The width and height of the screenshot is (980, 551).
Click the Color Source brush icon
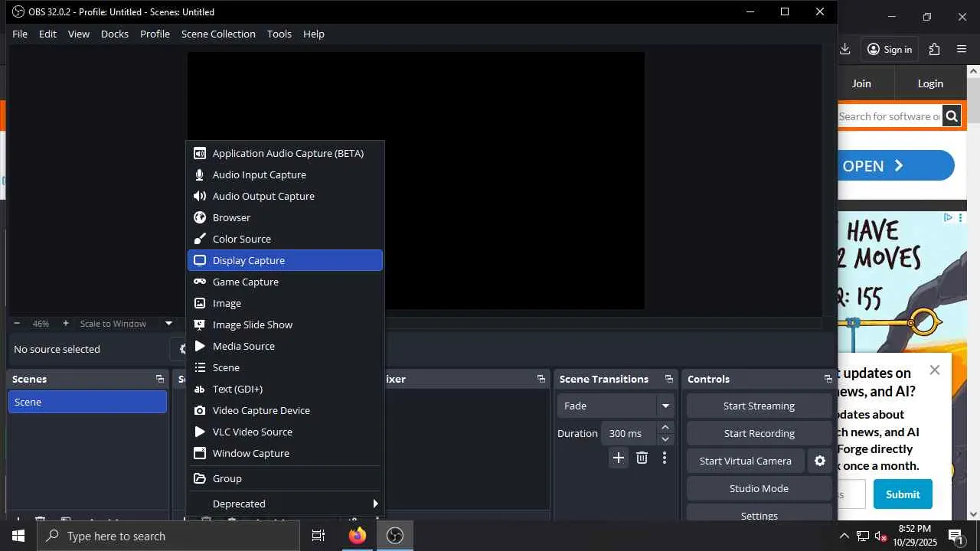click(x=200, y=239)
